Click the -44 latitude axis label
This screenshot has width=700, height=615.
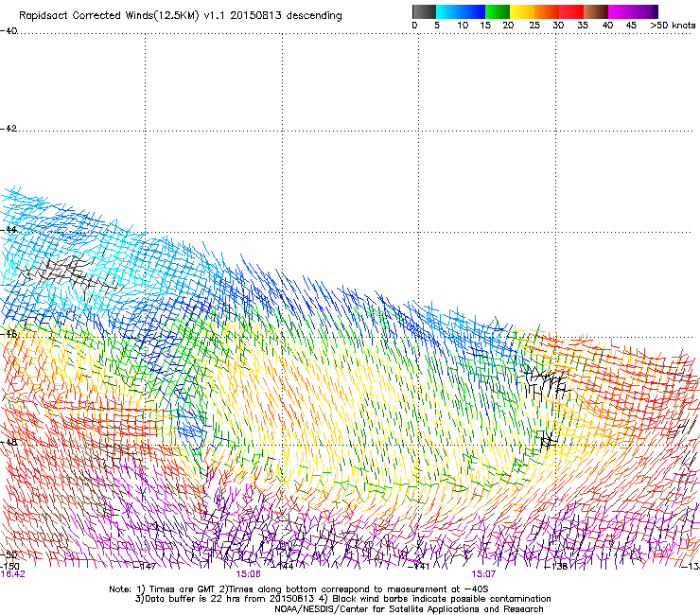coord(9,230)
